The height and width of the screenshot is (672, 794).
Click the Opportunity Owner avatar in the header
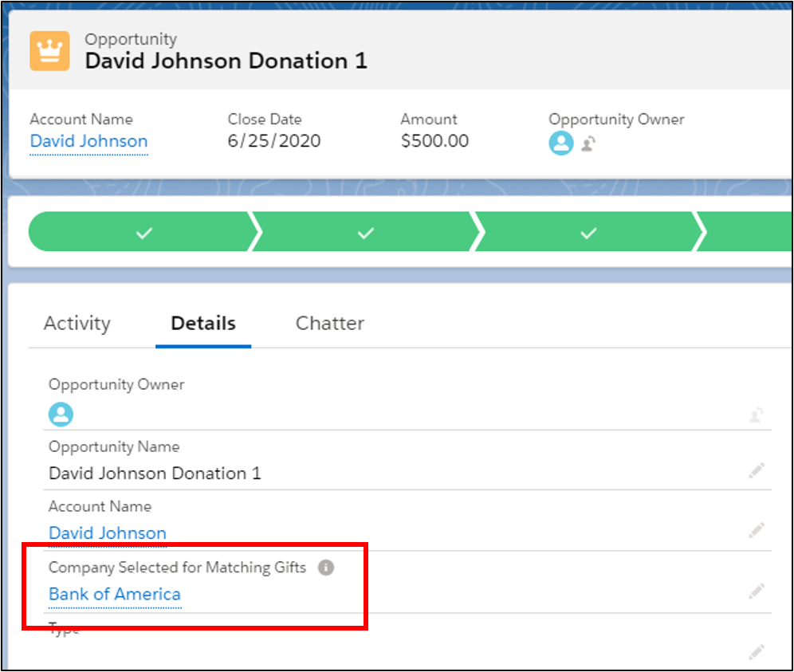561,143
